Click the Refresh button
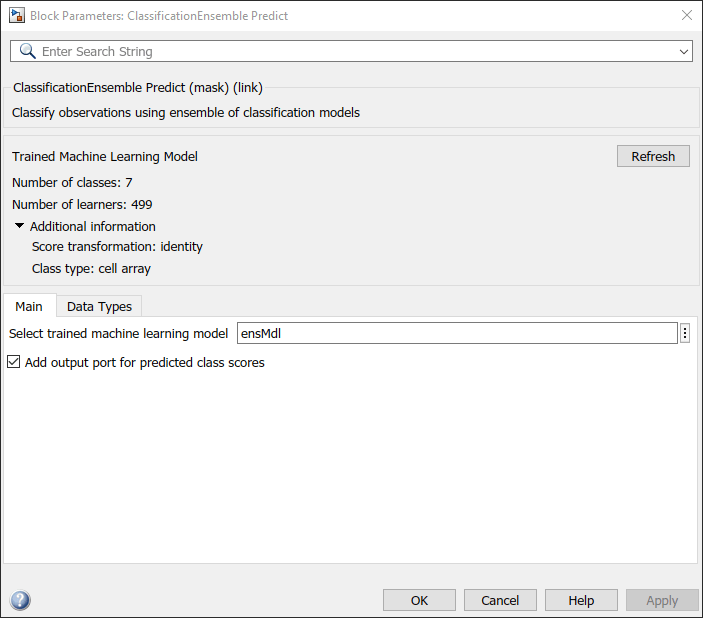 (653, 156)
